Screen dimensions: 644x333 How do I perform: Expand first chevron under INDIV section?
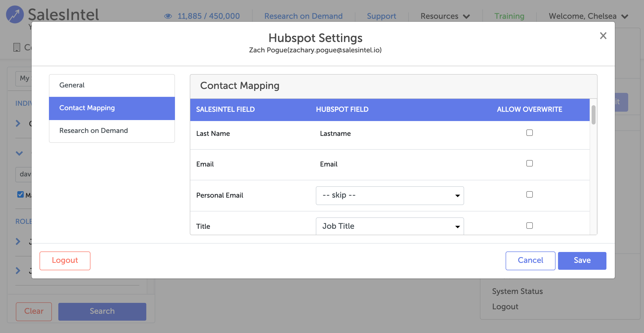[18, 123]
